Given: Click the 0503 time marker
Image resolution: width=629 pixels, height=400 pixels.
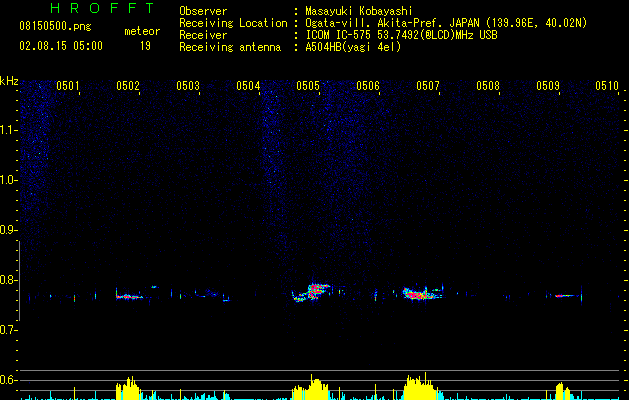Looking at the screenshot, I should [188, 86].
